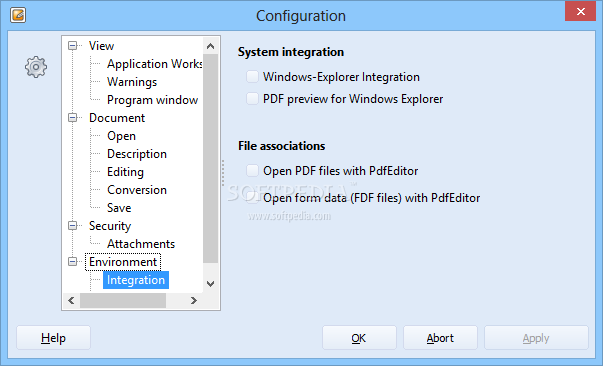603x366 pixels.
Task: Close the Configuration dialog
Action: [x=580, y=11]
